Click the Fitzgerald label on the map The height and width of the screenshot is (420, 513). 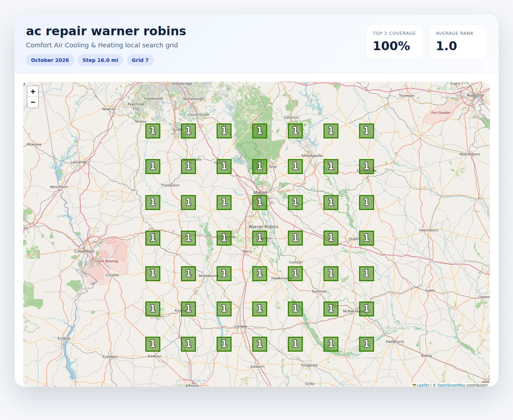click(309, 365)
